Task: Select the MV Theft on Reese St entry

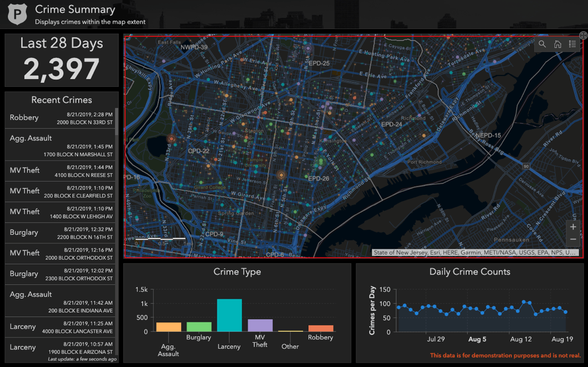Action: (61, 170)
